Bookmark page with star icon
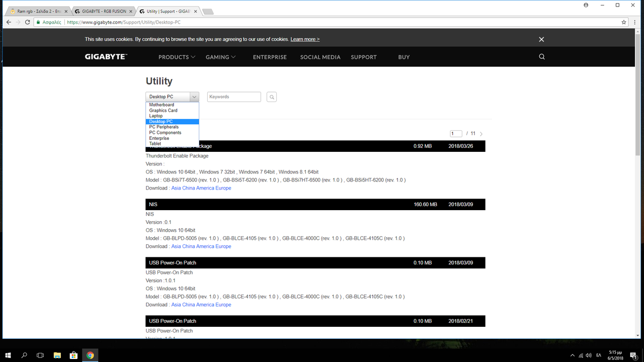 (x=624, y=22)
